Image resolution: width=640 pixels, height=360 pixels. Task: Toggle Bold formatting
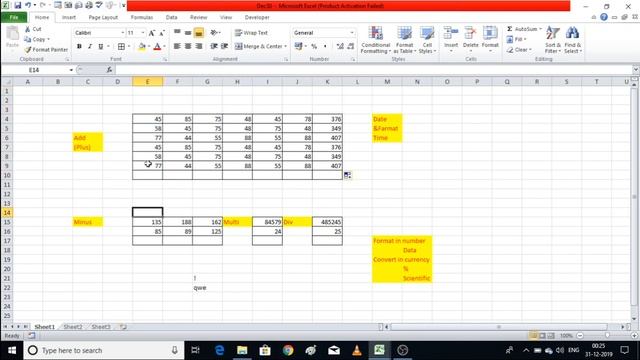tap(79, 47)
